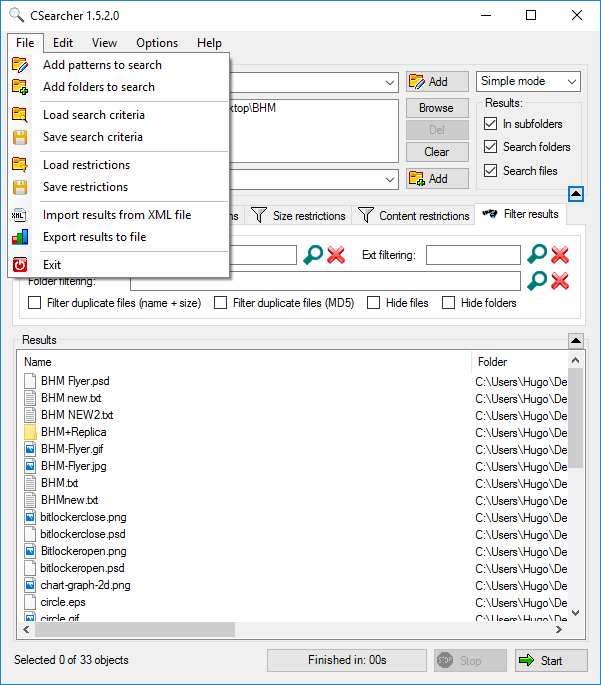Apply name filter with magnifier left of Ext filtering
Screen dimensions: 601x685
click(313, 255)
